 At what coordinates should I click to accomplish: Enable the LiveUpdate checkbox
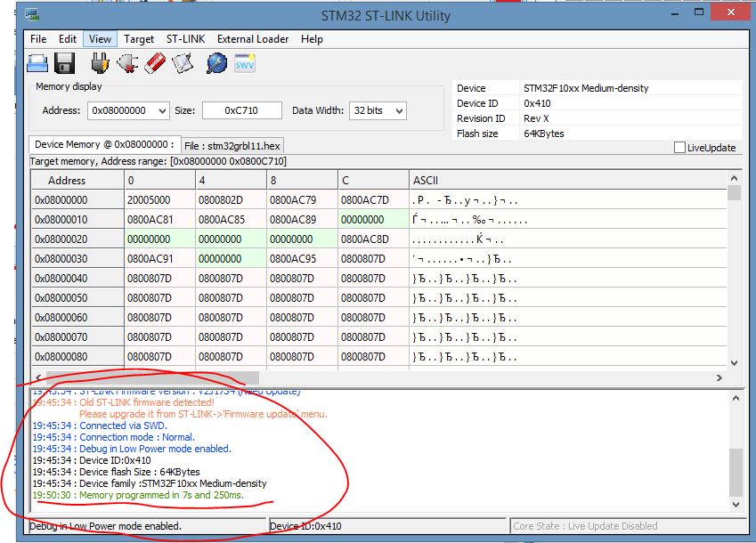click(680, 148)
